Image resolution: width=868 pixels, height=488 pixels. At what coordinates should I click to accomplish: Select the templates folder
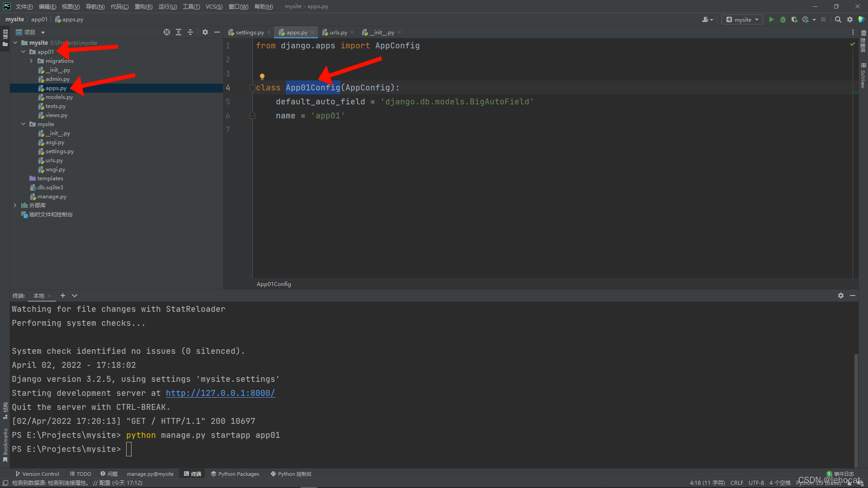(50, 178)
